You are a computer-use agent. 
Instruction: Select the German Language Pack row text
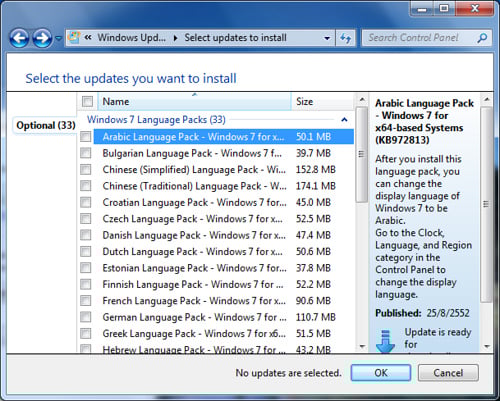click(194, 317)
